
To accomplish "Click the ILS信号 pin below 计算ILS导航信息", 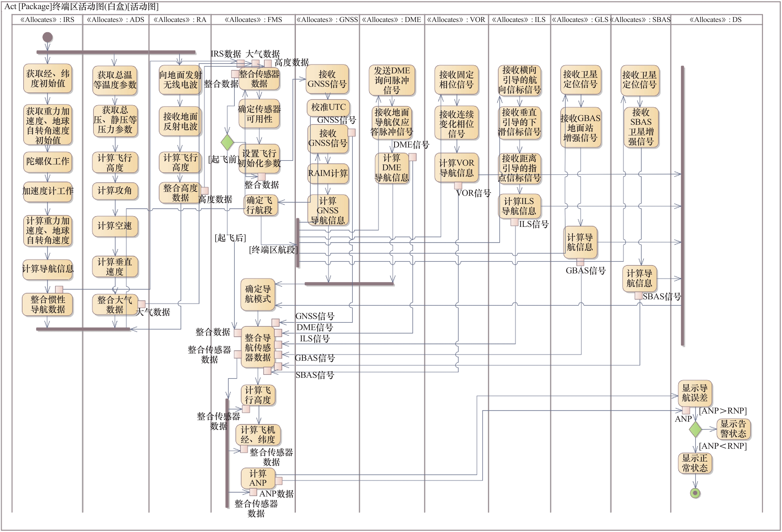I will coord(514,222).
